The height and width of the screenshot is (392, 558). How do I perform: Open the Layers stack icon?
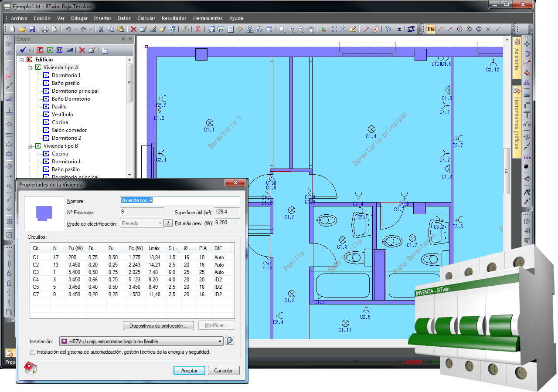(411, 29)
